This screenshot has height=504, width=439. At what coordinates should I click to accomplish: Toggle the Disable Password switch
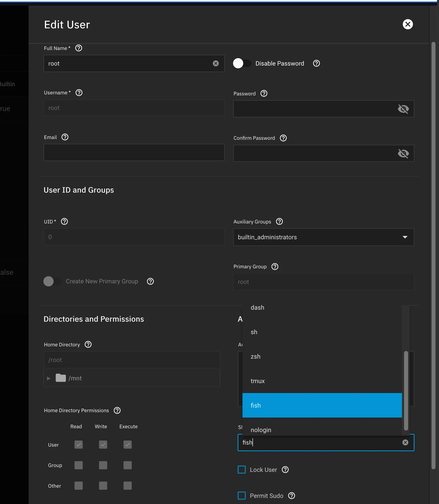[242, 63]
